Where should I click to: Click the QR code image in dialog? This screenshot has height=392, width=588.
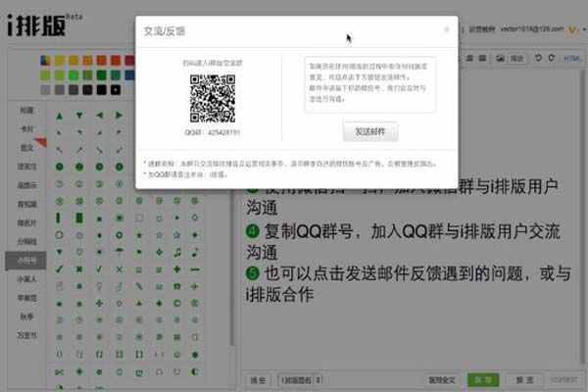point(213,98)
